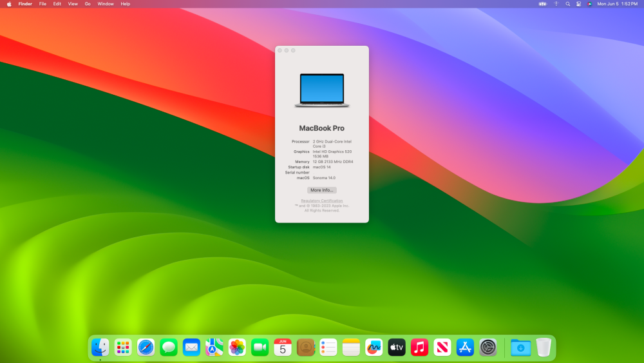The height and width of the screenshot is (363, 644).
Task: Open Control Center from menu bar
Action: (579, 4)
